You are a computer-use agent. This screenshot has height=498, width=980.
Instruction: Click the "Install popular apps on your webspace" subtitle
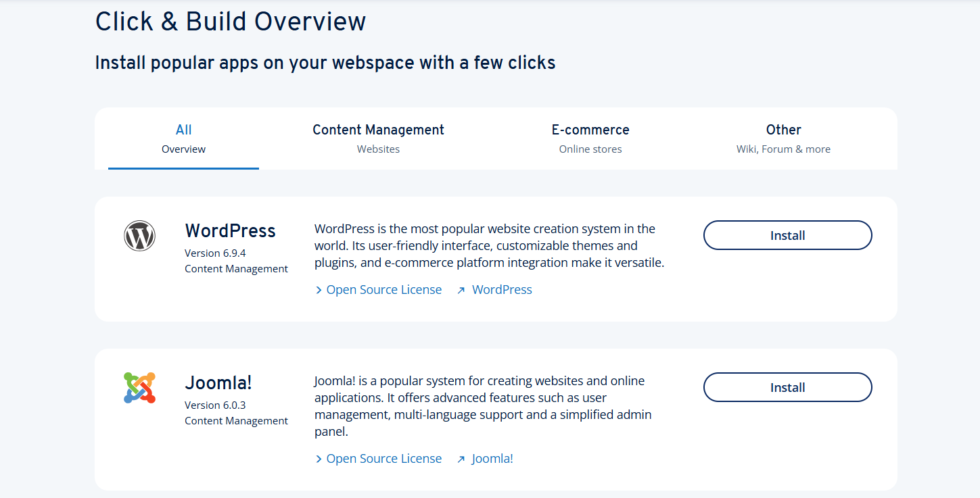point(325,63)
